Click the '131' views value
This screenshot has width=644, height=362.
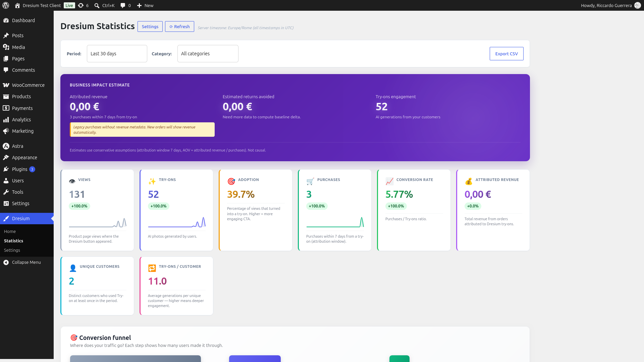coord(77,194)
